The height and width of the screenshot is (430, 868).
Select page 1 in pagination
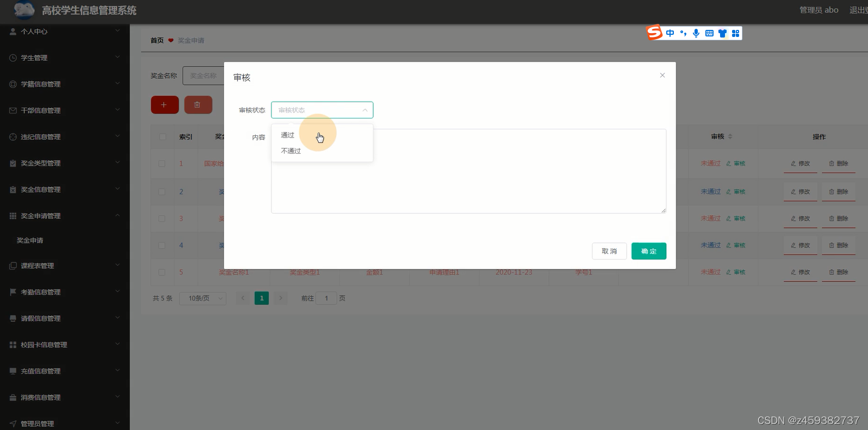[x=262, y=298]
